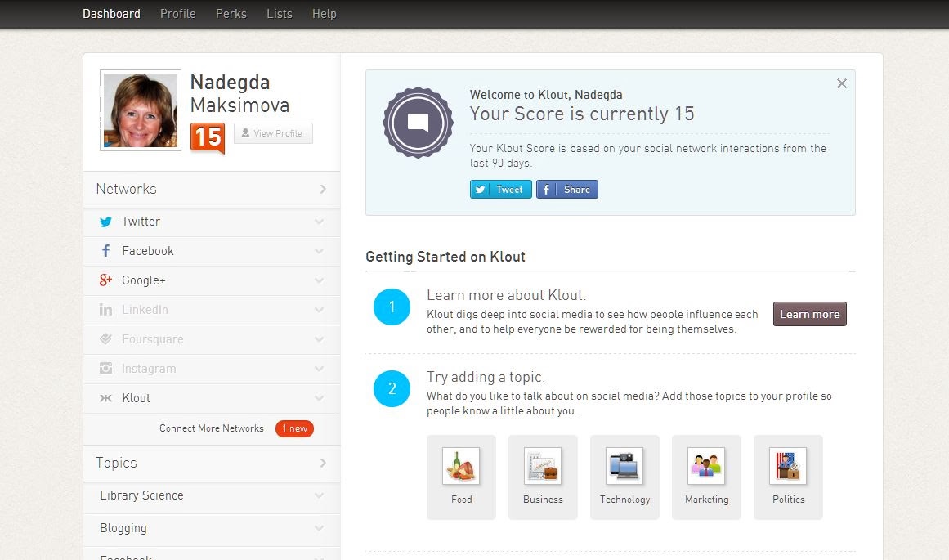Select the Marketing topic icon

[x=706, y=465]
